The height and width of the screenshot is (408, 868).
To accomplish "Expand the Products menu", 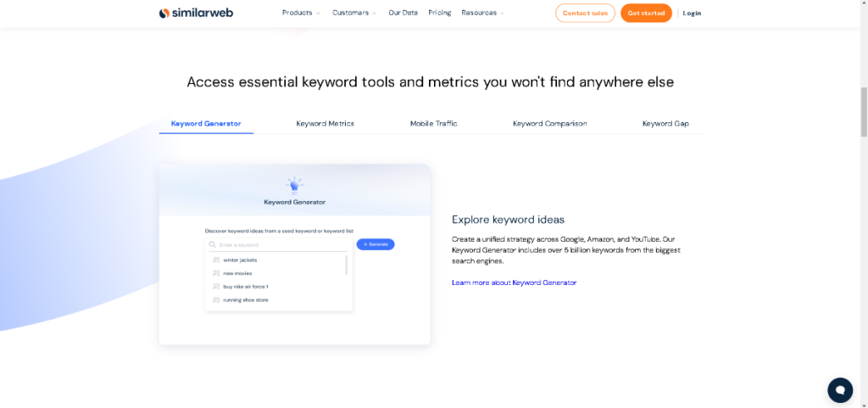I will (x=301, y=13).
